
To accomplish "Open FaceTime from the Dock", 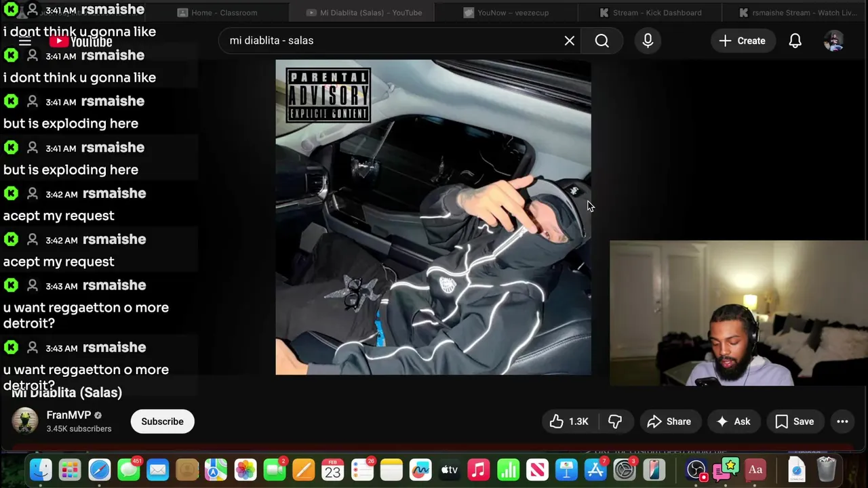I will click(x=275, y=470).
